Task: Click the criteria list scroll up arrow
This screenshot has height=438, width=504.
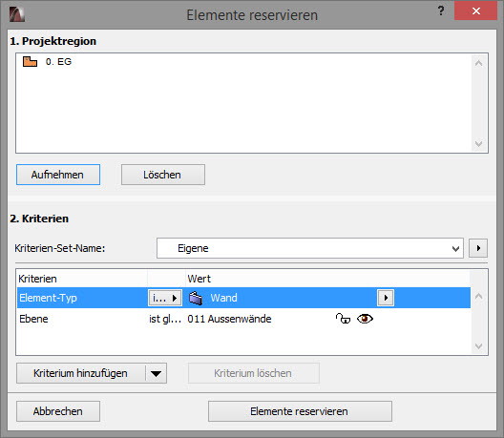Action: click(x=478, y=296)
